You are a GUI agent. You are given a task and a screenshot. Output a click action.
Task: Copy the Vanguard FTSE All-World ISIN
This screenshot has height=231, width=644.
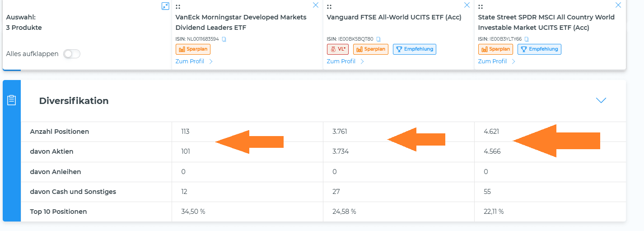pyautogui.click(x=378, y=39)
